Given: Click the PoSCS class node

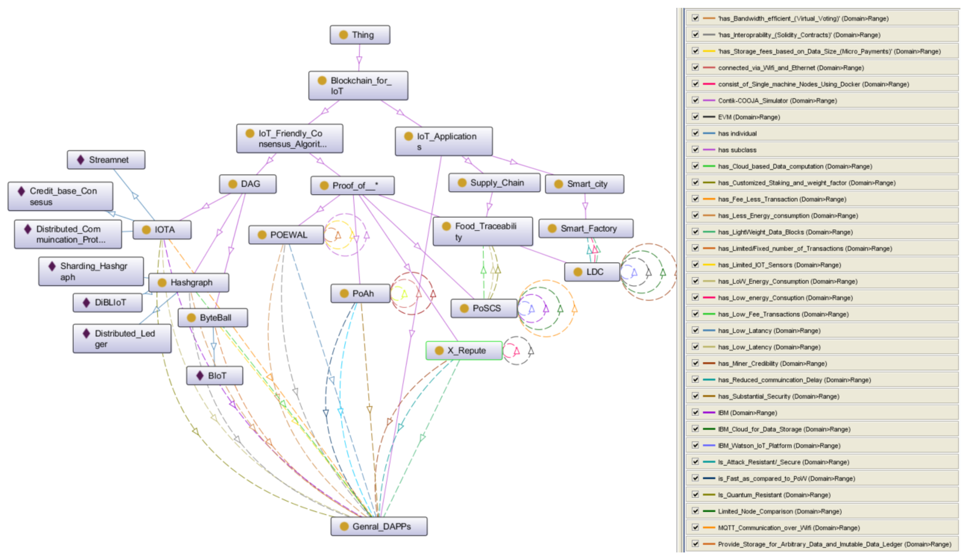Looking at the screenshot, I should 484,308.
